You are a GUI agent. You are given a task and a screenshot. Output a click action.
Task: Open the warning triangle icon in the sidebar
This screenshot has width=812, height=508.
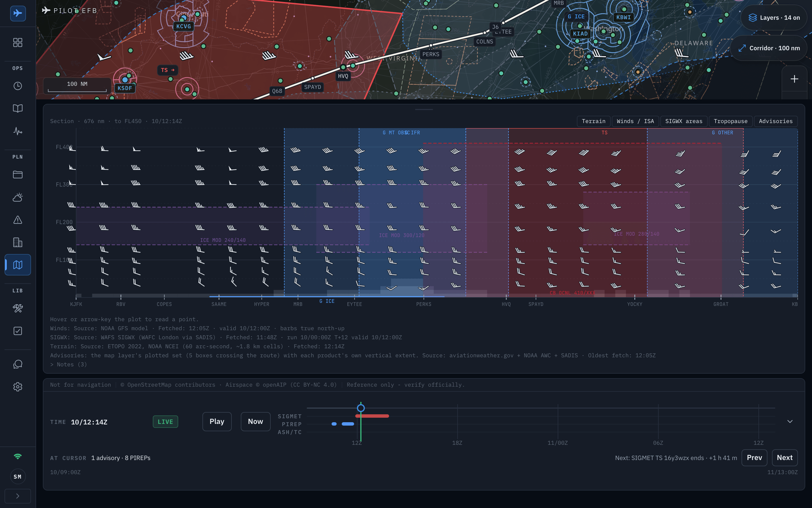[18, 220]
